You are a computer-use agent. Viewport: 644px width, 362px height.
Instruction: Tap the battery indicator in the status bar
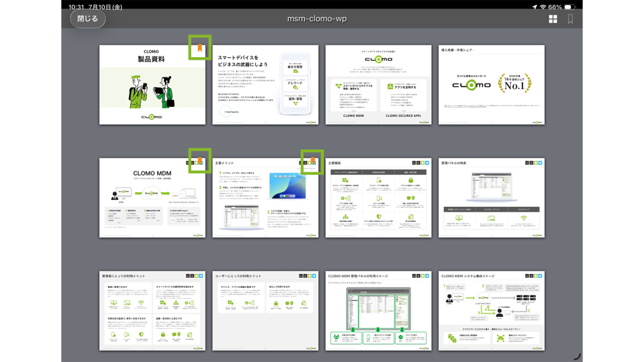[570, 7]
